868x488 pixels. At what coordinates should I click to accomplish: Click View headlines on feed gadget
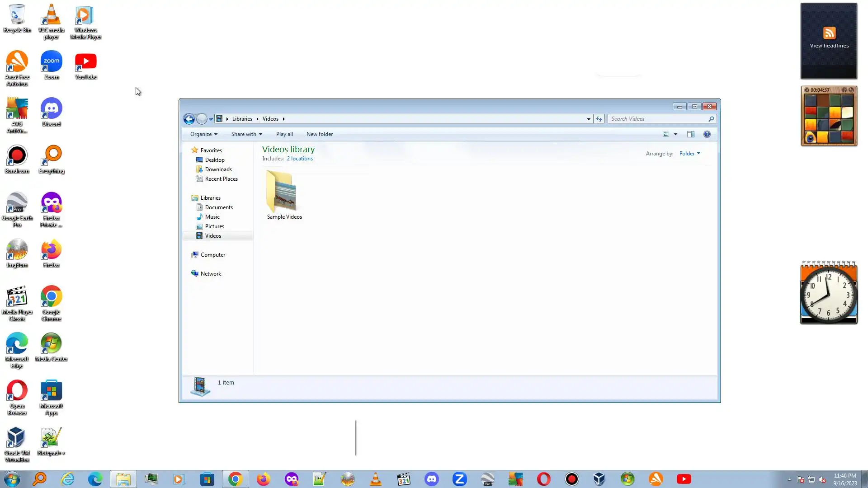pyautogui.click(x=829, y=46)
